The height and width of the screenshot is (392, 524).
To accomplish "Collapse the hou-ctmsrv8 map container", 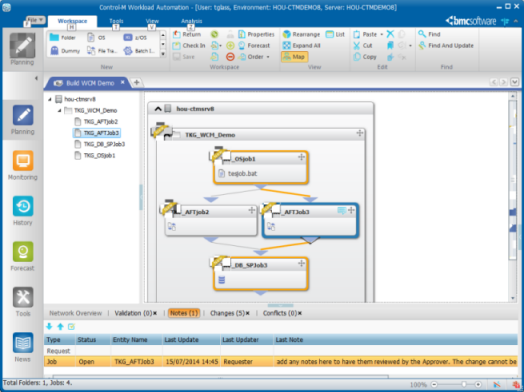I will click(158, 109).
